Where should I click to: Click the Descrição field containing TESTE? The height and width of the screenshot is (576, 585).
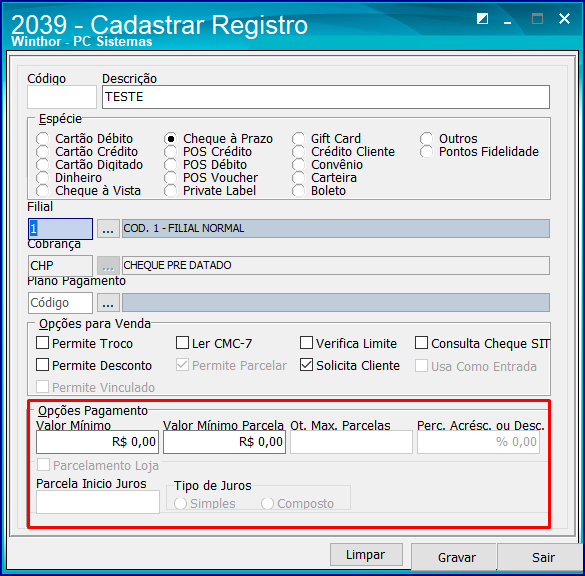coord(326,97)
